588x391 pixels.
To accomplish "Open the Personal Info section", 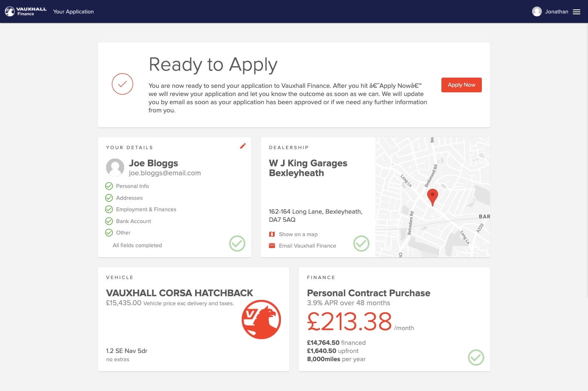I will tap(132, 186).
